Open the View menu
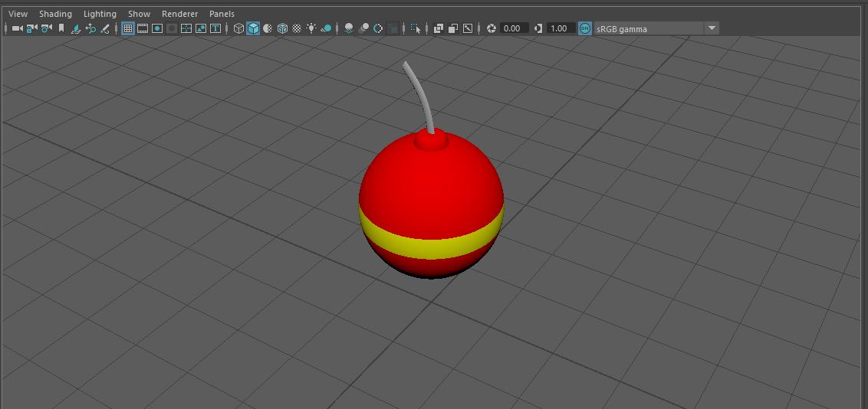The width and height of the screenshot is (868, 409). 18,14
